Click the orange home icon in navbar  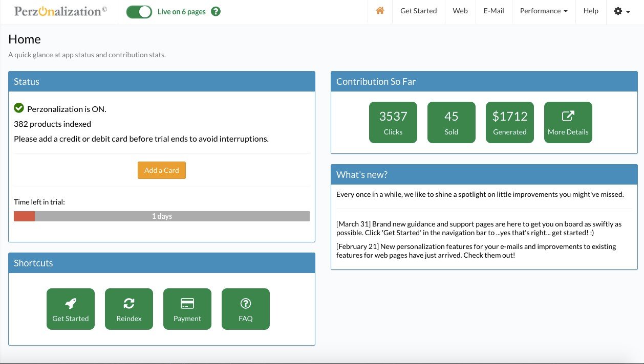click(x=380, y=11)
